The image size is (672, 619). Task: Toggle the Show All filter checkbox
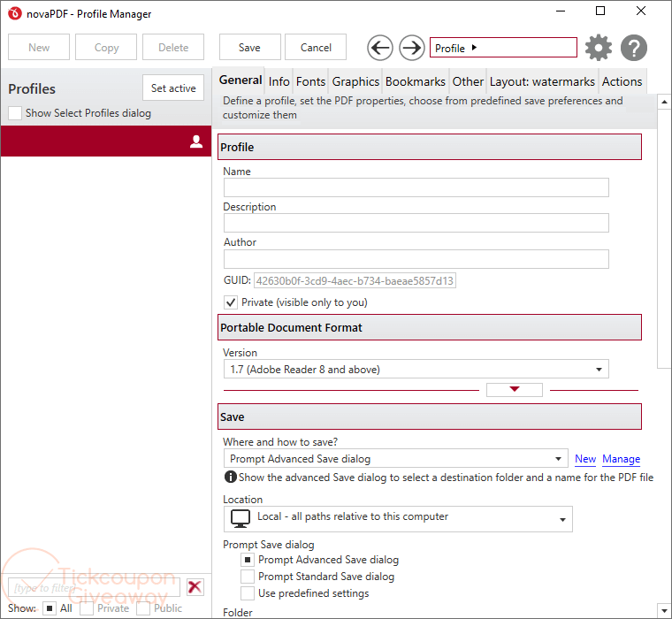tap(50, 608)
